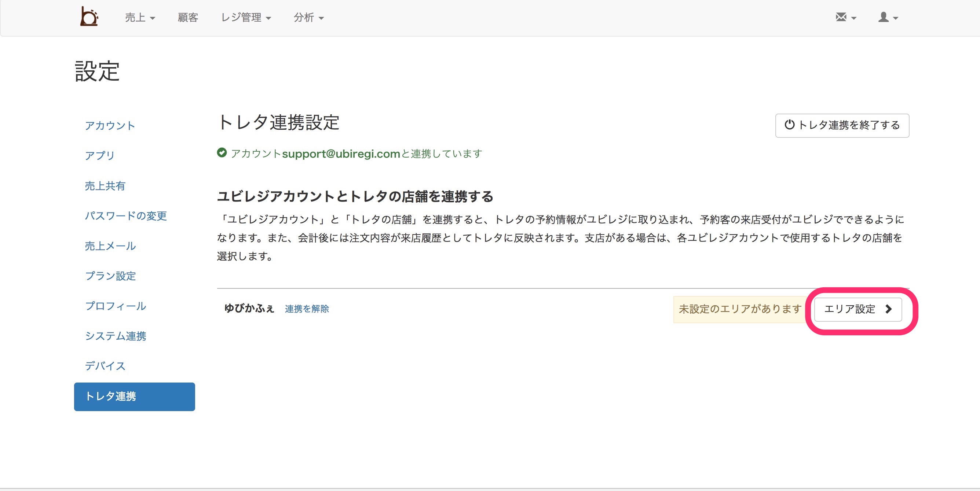The image size is (980, 491).
Task: Open パスワードの変更 settings
Action: click(x=126, y=216)
